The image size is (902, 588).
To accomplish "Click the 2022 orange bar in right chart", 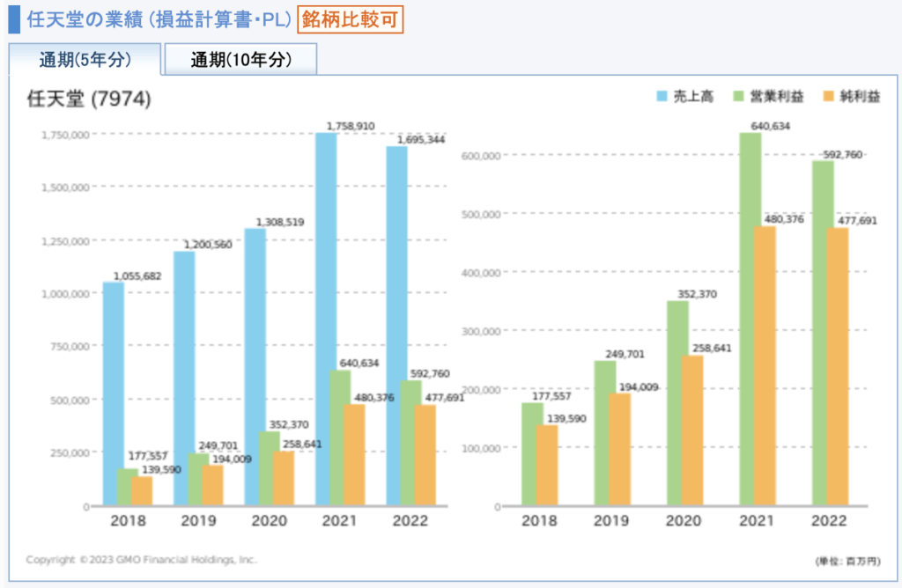I will (x=838, y=367).
